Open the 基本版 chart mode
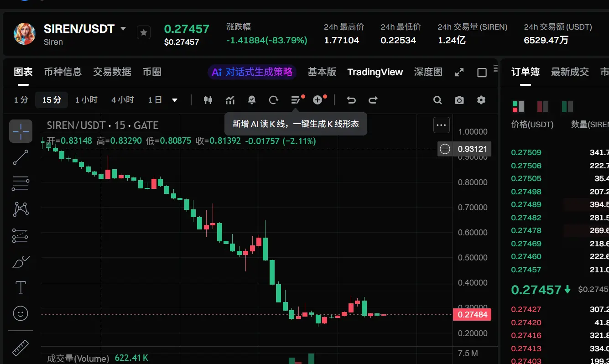Image resolution: width=609 pixels, height=364 pixels. click(322, 72)
